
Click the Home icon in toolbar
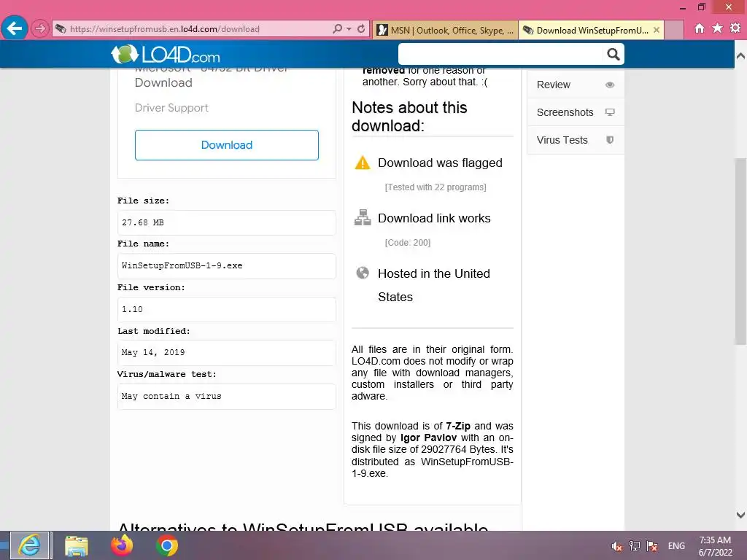click(700, 28)
